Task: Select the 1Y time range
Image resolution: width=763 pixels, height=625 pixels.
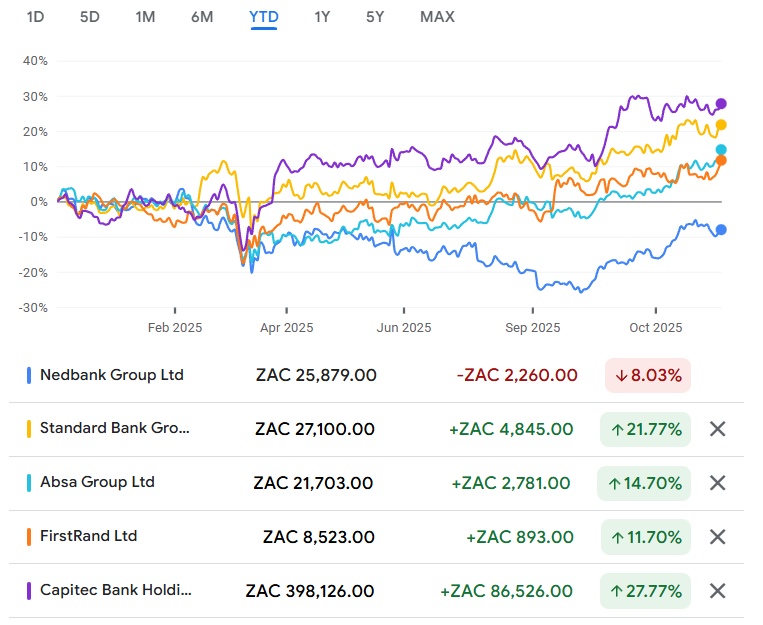Action: point(322,17)
